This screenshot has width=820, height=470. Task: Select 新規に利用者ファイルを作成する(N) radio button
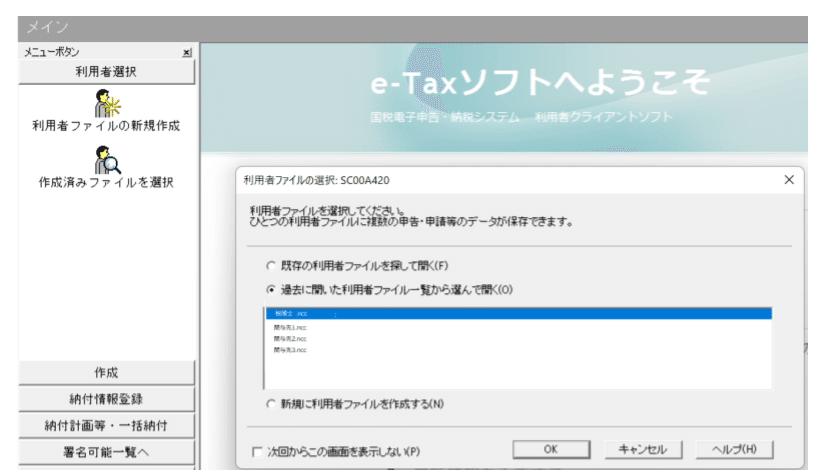pyautogui.click(x=270, y=404)
